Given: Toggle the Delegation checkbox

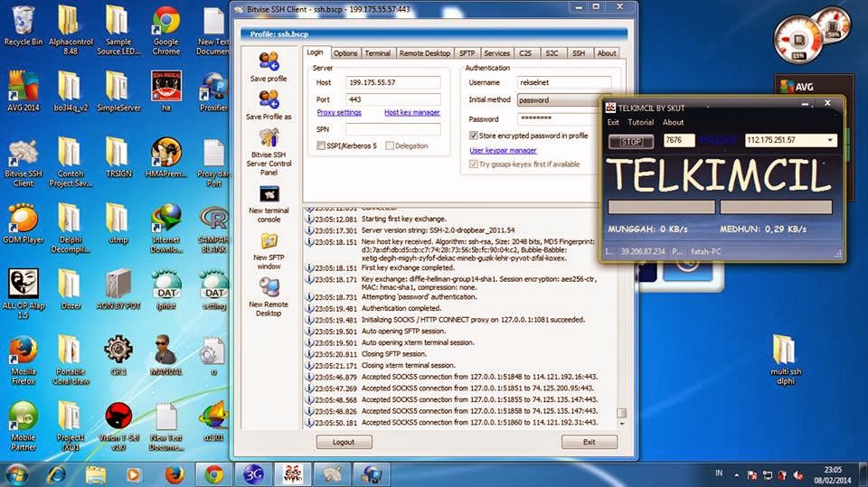Looking at the screenshot, I should point(390,145).
